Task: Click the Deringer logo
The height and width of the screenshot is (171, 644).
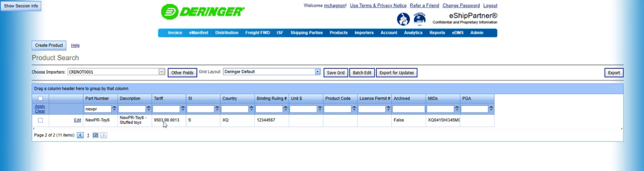Action: tap(203, 12)
